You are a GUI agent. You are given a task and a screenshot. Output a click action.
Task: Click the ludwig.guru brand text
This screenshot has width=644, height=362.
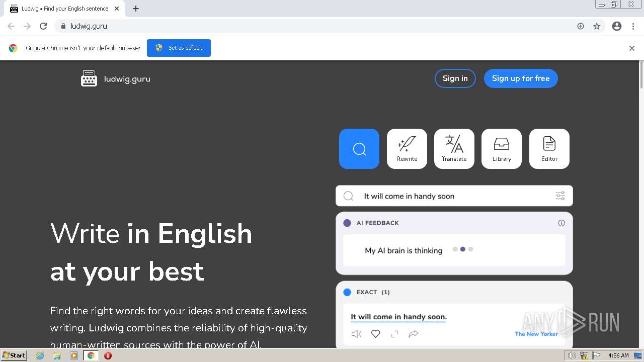127,79
